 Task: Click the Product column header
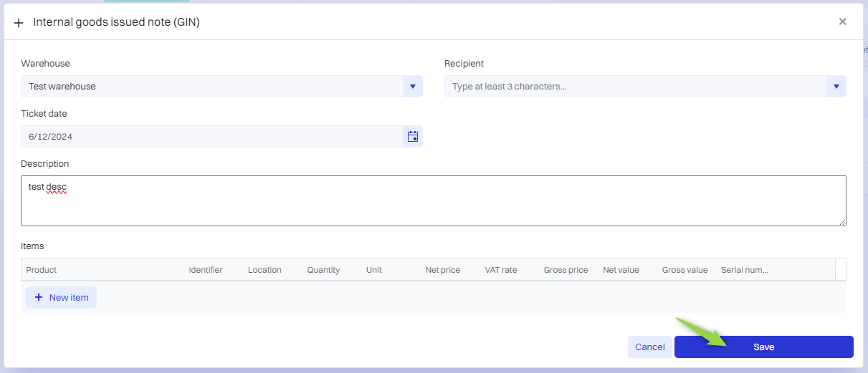(42, 270)
